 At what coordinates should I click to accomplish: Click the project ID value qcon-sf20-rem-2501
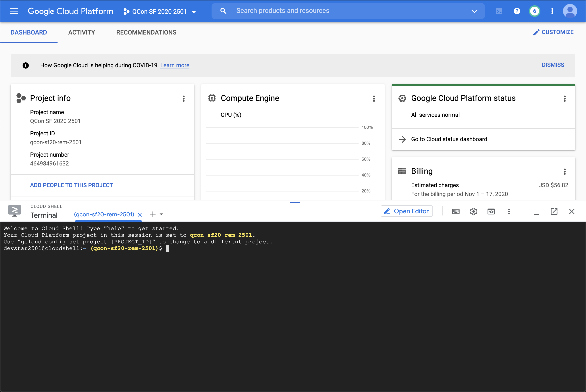(x=56, y=142)
